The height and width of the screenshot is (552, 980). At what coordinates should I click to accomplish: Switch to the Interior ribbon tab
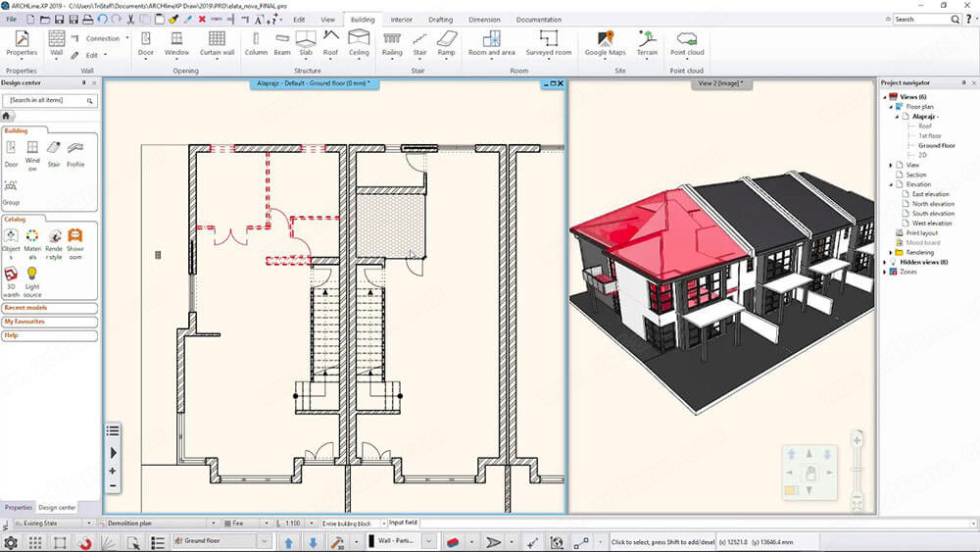pyautogui.click(x=401, y=20)
